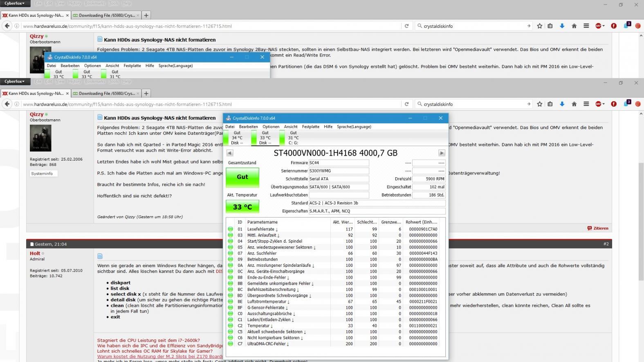Viewport: 644px width, 362px height.
Task: Click the post icon in Holt's reply
Action: point(100,256)
